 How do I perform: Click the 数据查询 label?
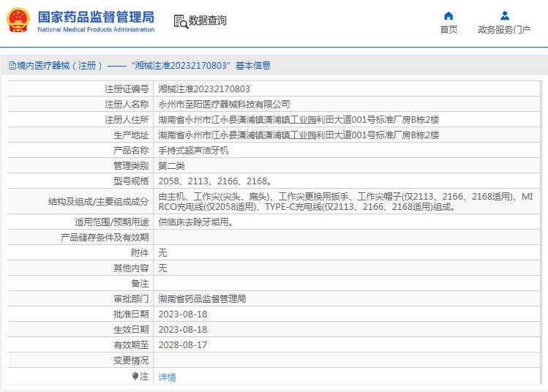[208, 20]
